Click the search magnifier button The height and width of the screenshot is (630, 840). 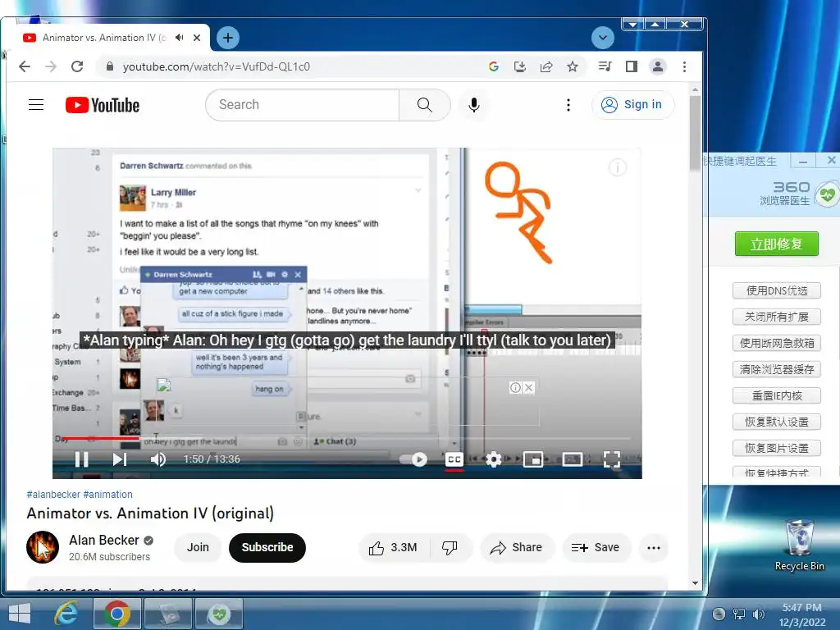[x=424, y=104]
